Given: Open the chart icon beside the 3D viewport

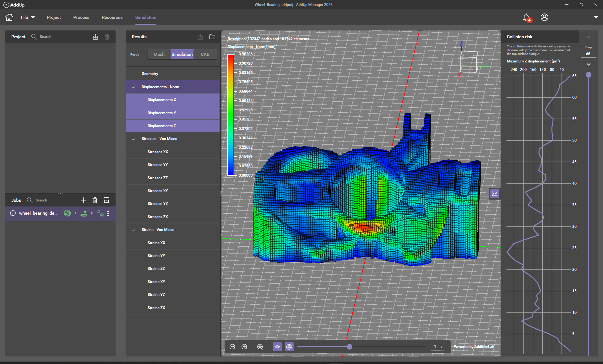Looking at the screenshot, I should click(x=494, y=193).
